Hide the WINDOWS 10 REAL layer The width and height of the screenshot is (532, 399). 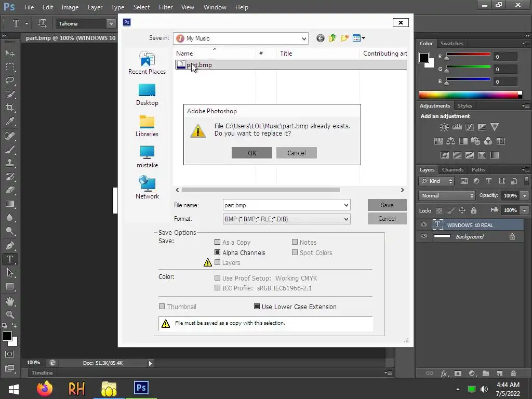[424, 224]
